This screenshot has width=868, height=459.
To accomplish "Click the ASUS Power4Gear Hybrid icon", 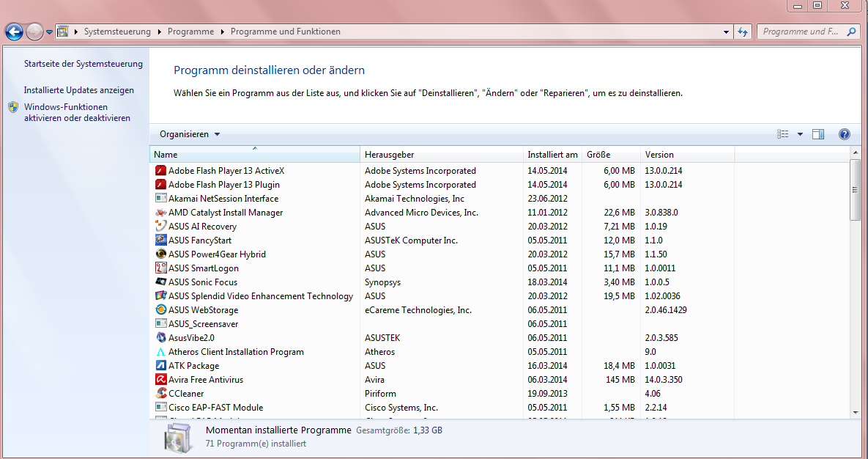I will coord(160,254).
